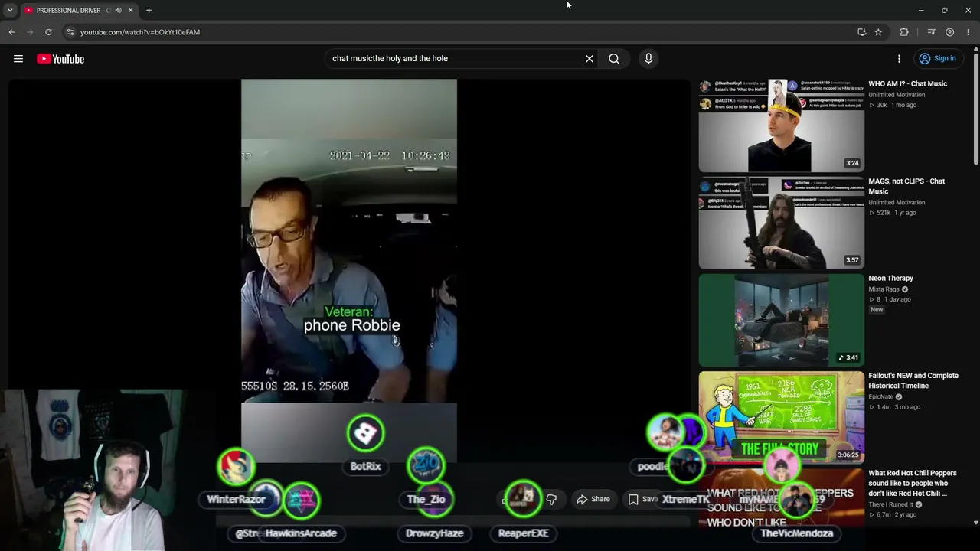Open Fallout's Historical Timeline thumbnail

tap(781, 417)
